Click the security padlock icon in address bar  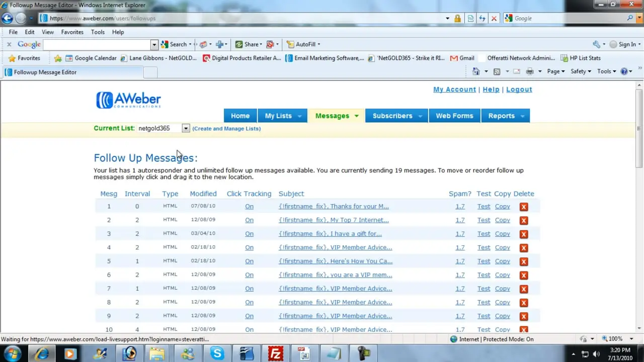tap(457, 18)
